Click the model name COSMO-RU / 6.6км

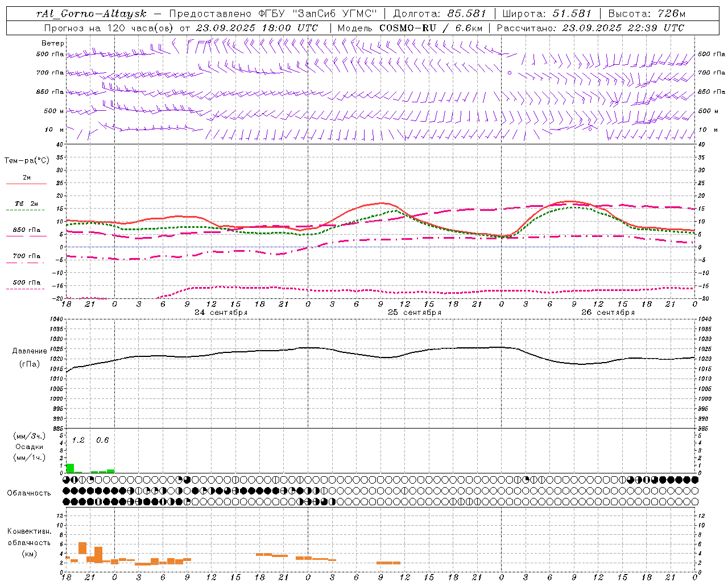[x=431, y=28]
